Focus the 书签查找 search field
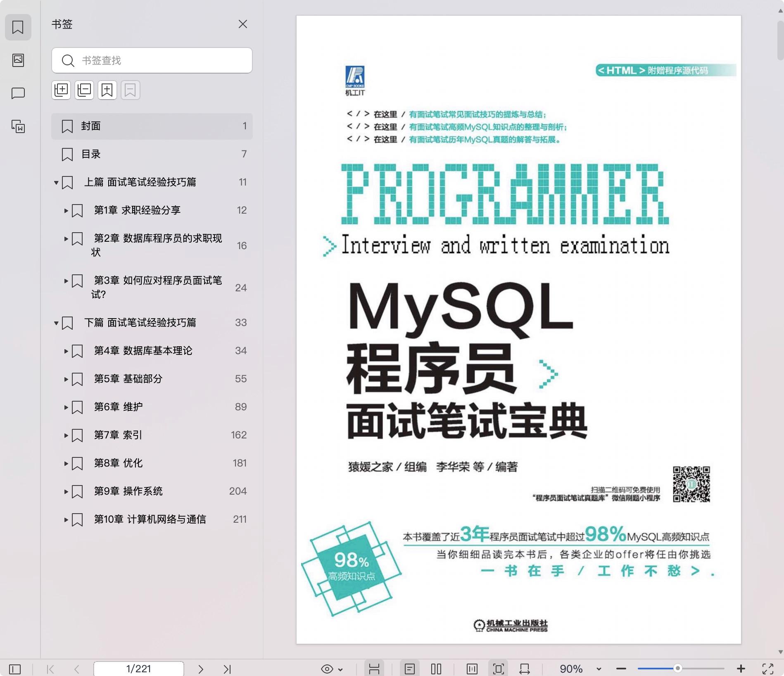Image resolution: width=784 pixels, height=676 pixels. pos(152,61)
